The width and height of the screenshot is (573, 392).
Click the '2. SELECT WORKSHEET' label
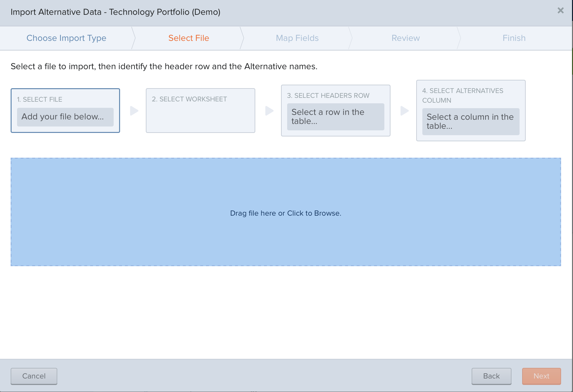189,99
